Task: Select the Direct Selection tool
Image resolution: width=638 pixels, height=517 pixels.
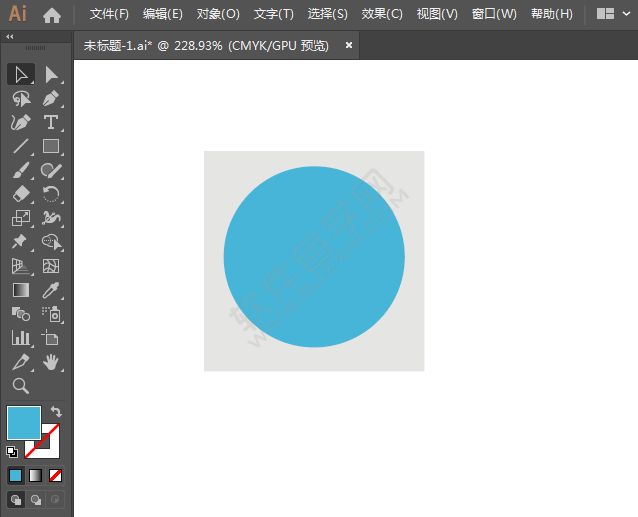Action: click(x=51, y=74)
